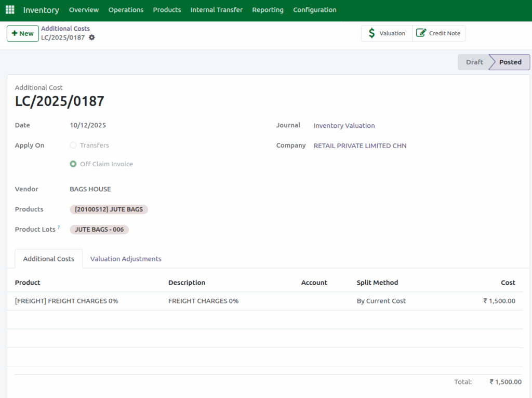The width and height of the screenshot is (532, 398).
Task: Click the help question mark beside Product Lots
Action: click(x=58, y=226)
